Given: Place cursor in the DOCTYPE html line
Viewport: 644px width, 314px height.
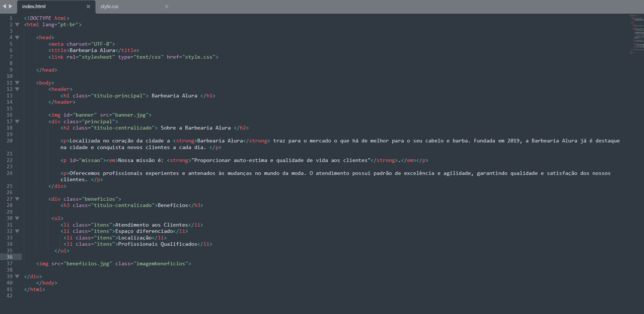Looking at the screenshot, I should point(47,18).
